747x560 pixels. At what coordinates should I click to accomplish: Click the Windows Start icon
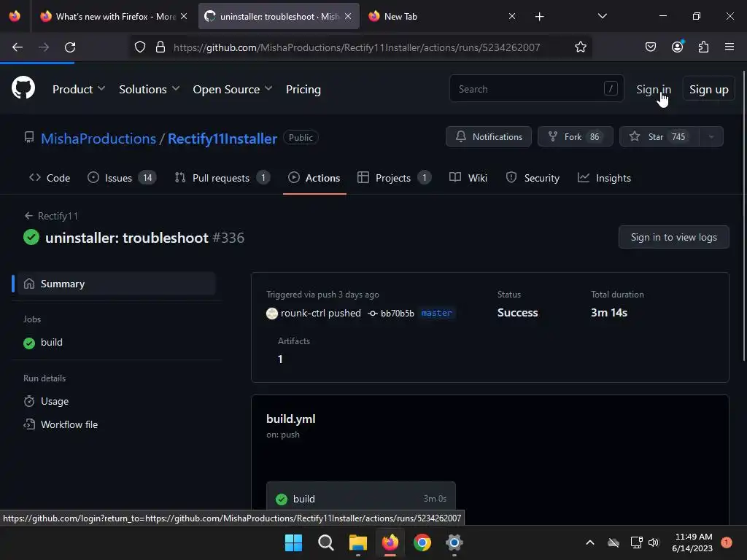(293, 542)
